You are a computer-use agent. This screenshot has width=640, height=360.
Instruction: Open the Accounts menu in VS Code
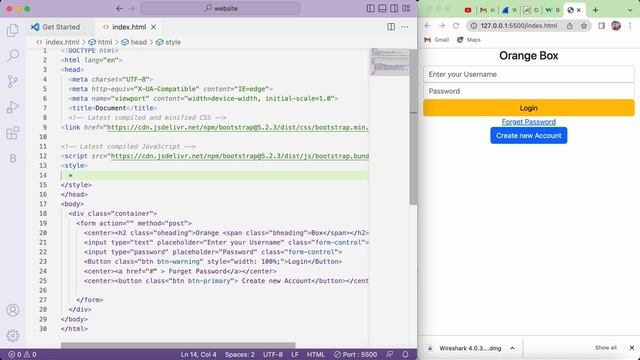click(13, 310)
